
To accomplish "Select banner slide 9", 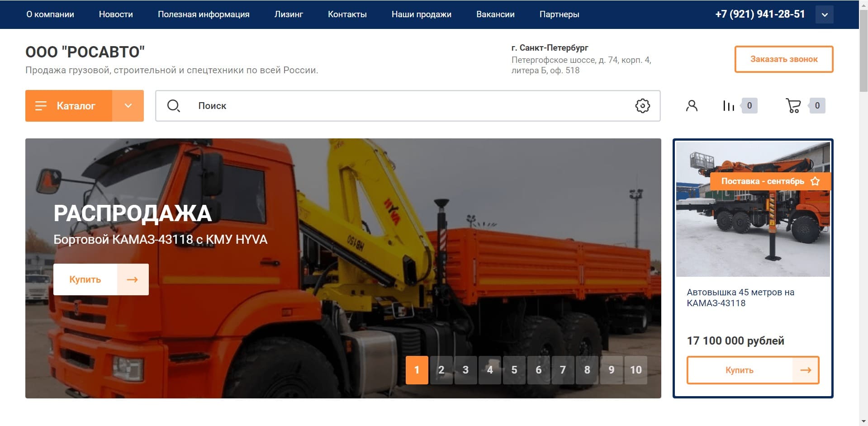I will (x=612, y=370).
